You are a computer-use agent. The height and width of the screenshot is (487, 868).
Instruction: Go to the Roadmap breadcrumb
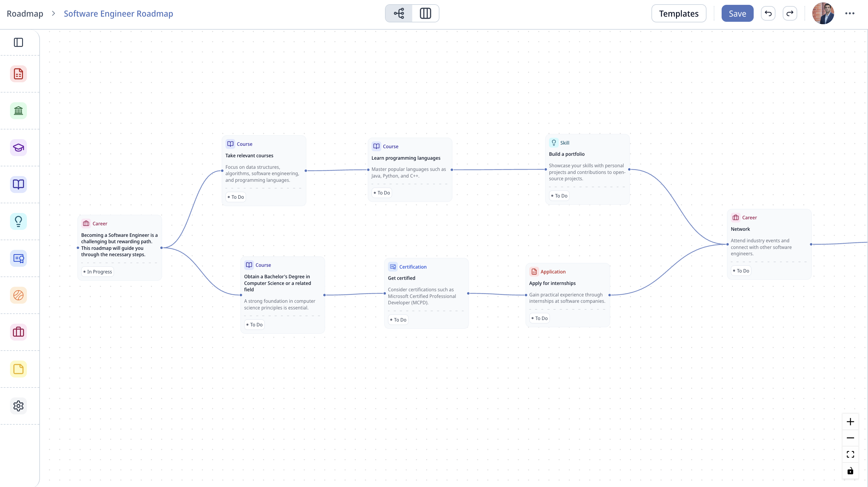tap(25, 14)
